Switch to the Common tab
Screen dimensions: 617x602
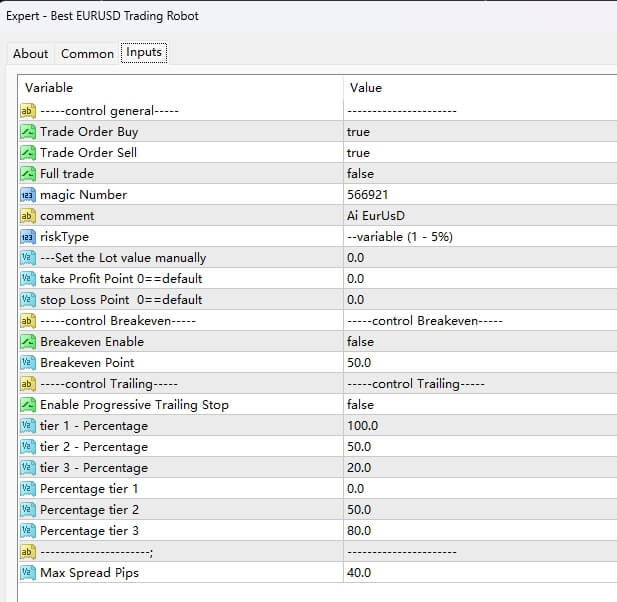(x=87, y=54)
